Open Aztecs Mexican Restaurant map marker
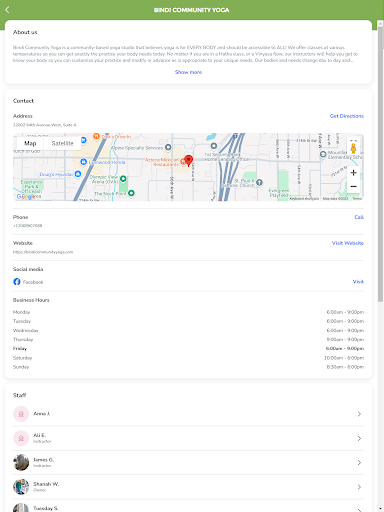Viewport: 384px width, 512px height. pyautogui.click(x=183, y=162)
